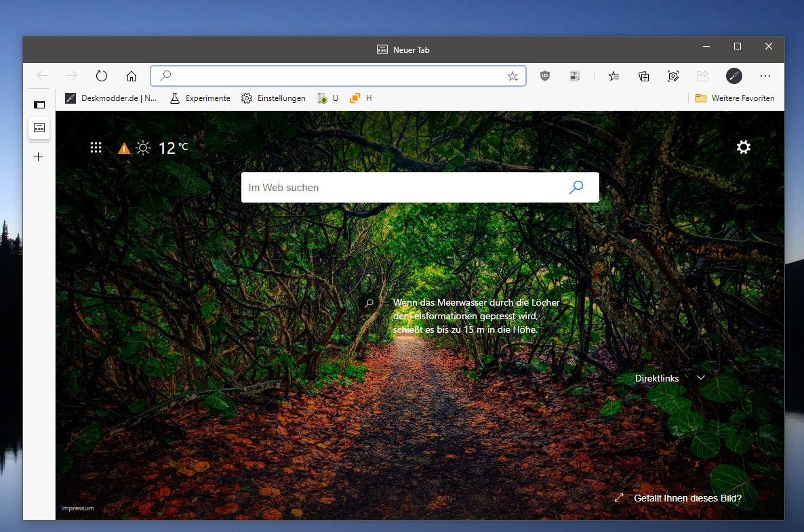Open the Collections icon

(x=643, y=77)
